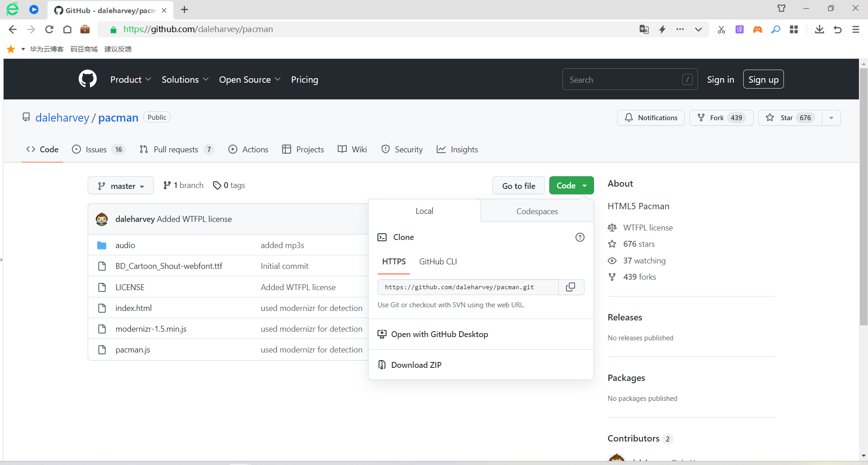Copy the HTTPS clone URL

coord(571,287)
